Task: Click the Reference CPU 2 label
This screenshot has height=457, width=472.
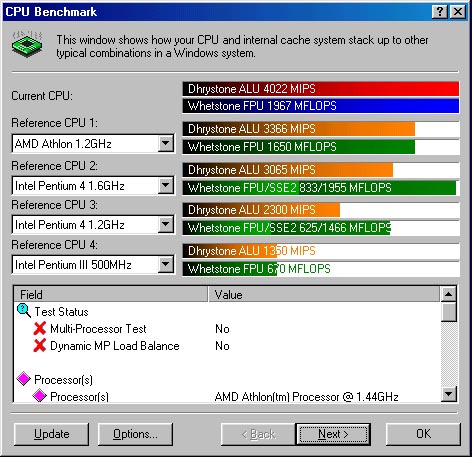Action: (x=55, y=166)
